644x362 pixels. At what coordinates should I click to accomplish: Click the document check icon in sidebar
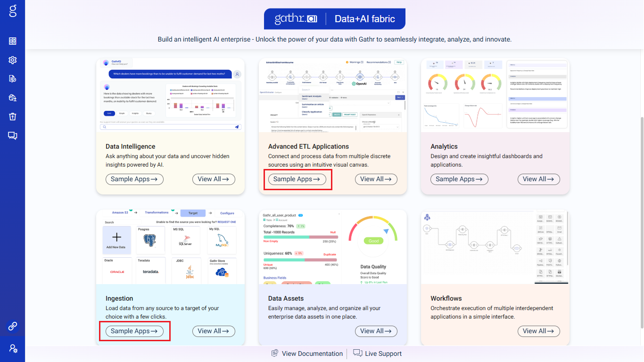click(13, 79)
